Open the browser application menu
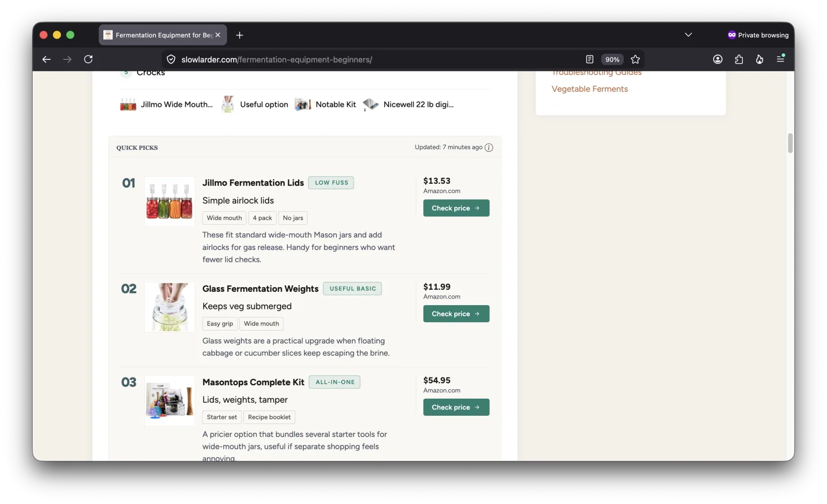Viewport: 827px width, 504px height. [x=780, y=59]
